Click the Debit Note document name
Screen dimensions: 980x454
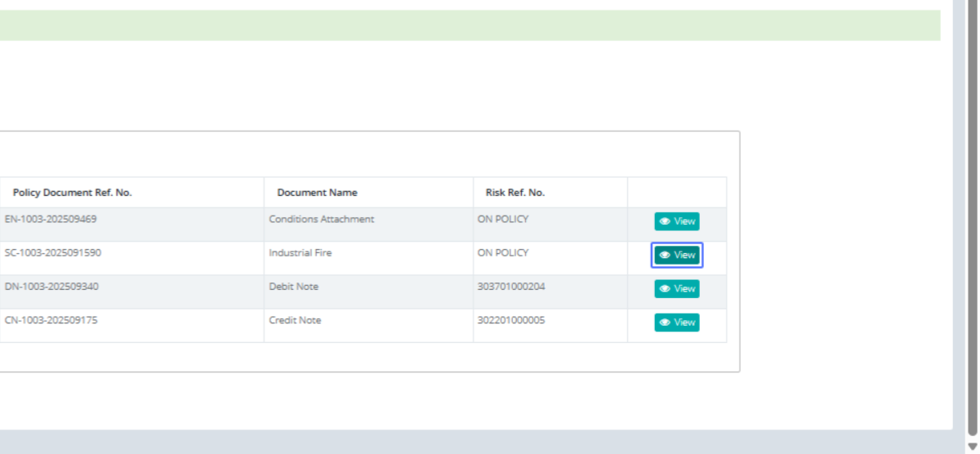(x=293, y=287)
